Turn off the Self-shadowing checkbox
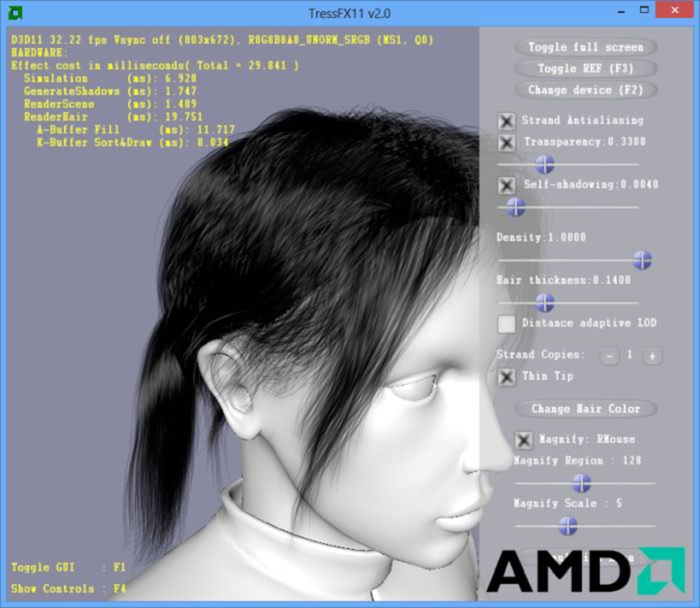Viewport: 700px width, 608px height. (506, 186)
